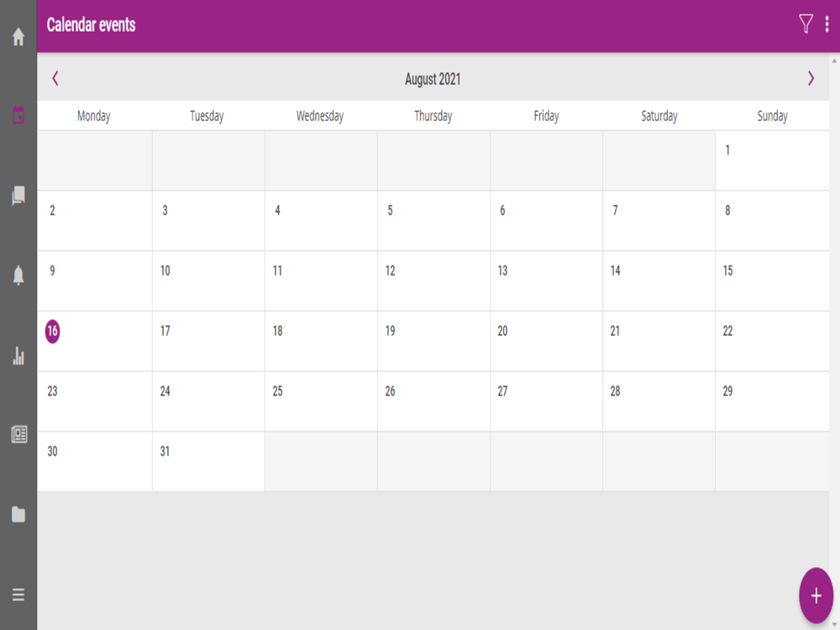This screenshot has width=840, height=630.
Task: Open the News newspaper icon in sidebar
Action: click(x=19, y=434)
